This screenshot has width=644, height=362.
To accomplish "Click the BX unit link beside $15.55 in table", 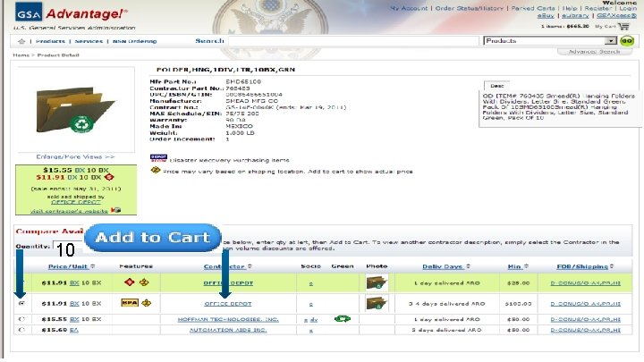I will pyautogui.click(x=74, y=319).
